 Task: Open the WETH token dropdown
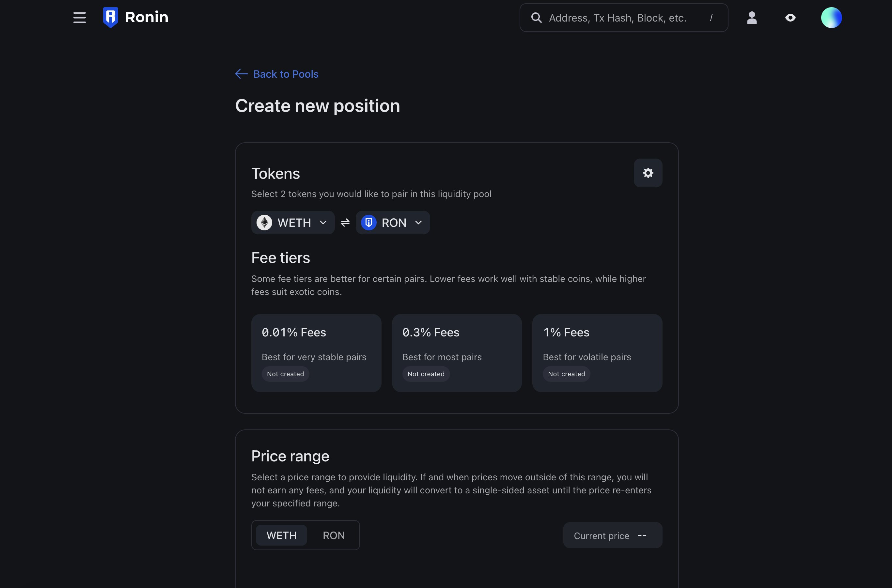click(x=293, y=223)
